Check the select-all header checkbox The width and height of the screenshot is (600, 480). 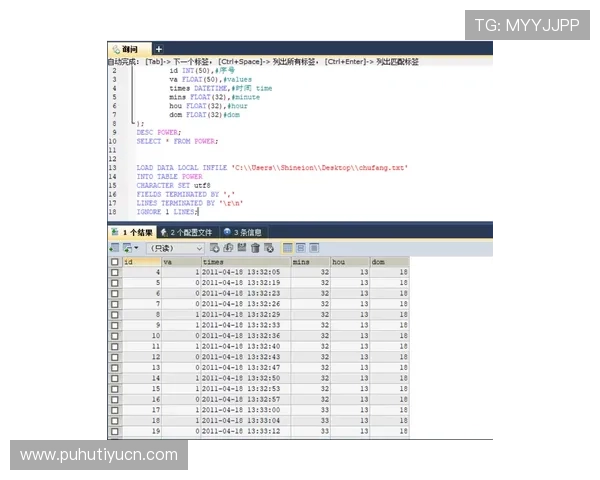point(114,262)
